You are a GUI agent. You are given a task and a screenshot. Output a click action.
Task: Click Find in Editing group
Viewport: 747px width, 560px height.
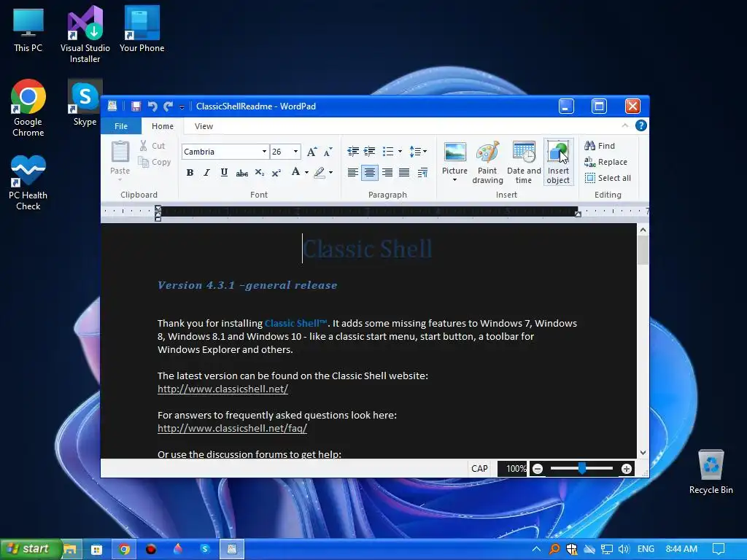tap(600, 146)
